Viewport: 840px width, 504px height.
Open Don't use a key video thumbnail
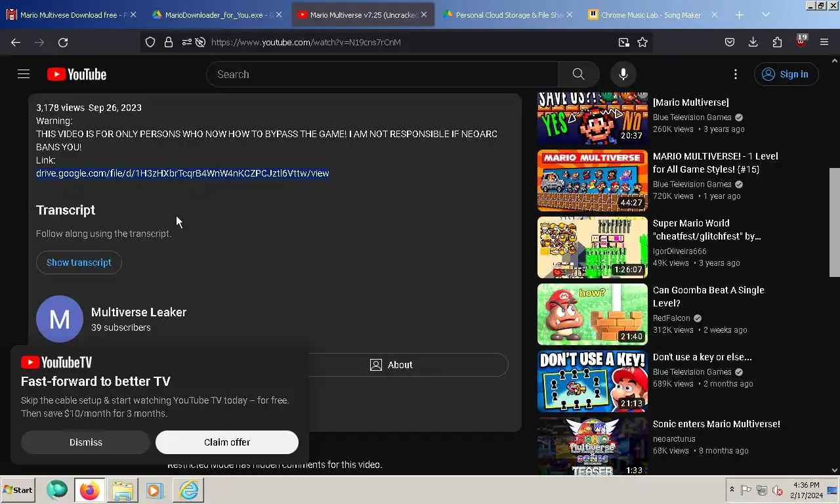[593, 381]
